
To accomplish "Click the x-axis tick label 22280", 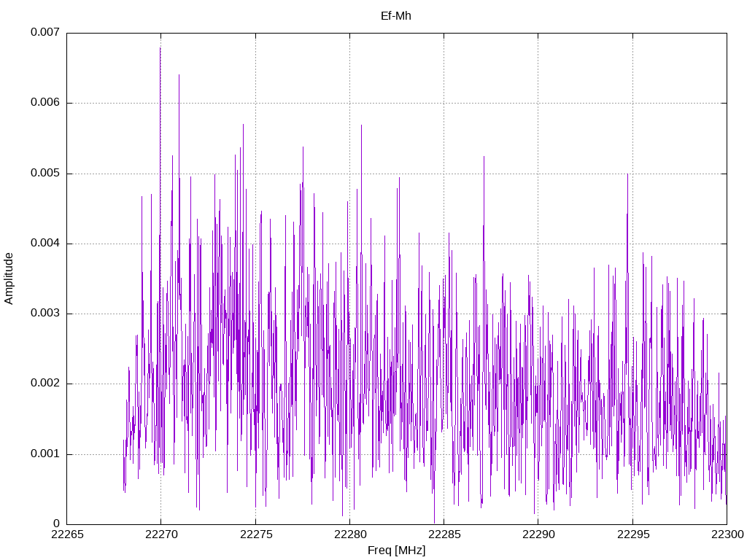I will pyautogui.click(x=350, y=534).
